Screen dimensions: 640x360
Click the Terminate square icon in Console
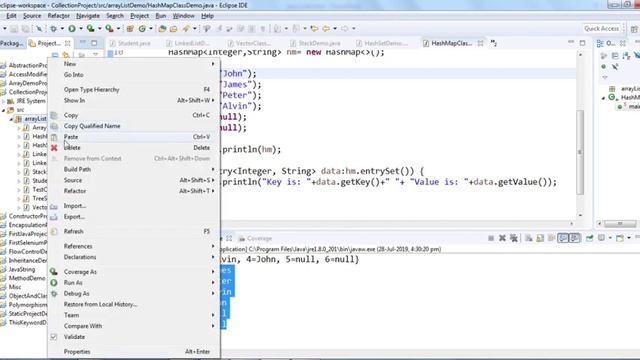491,238
